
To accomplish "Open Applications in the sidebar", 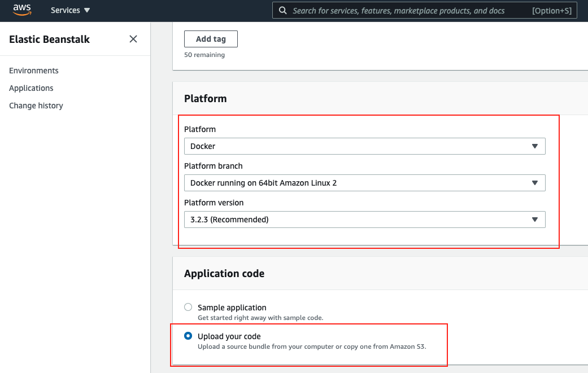I will pos(31,88).
